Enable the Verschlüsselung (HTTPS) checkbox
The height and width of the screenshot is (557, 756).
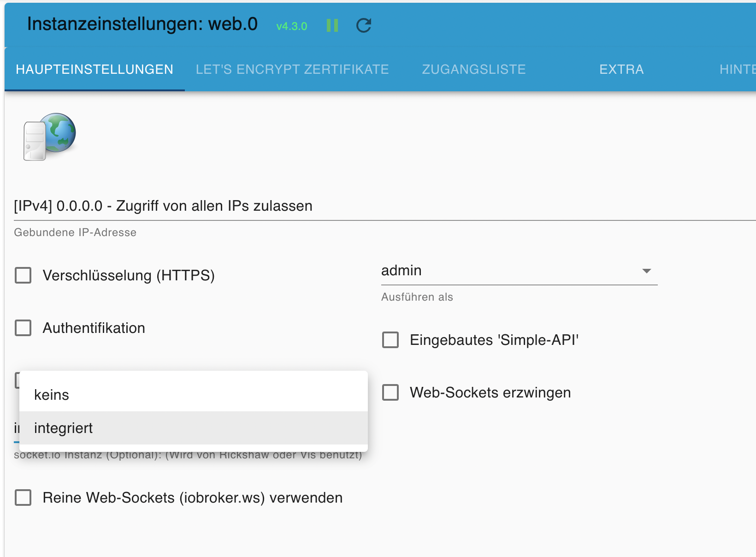23,275
